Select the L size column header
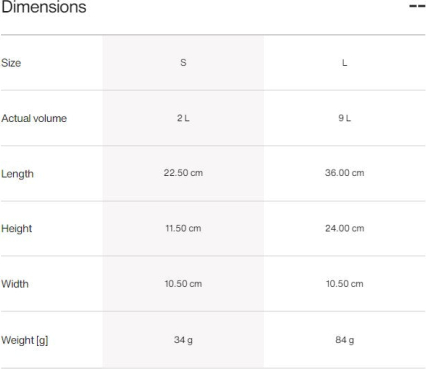Image resolution: width=426 pixels, height=369 pixels. click(x=345, y=63)
